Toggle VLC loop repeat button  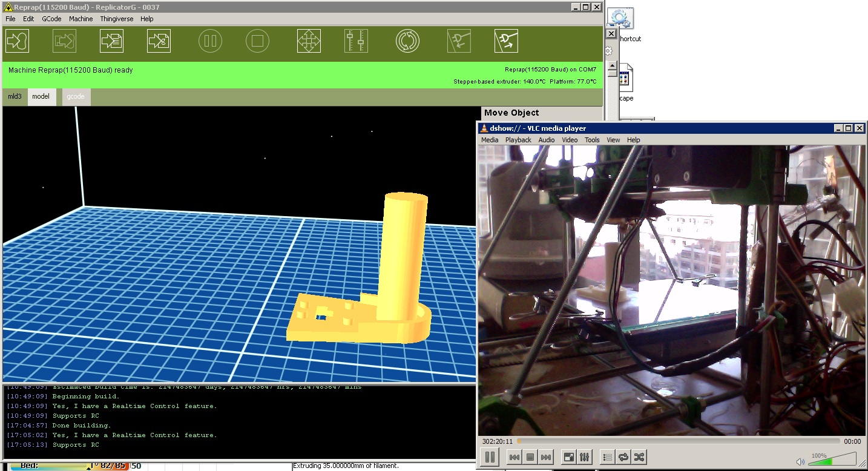623,457
